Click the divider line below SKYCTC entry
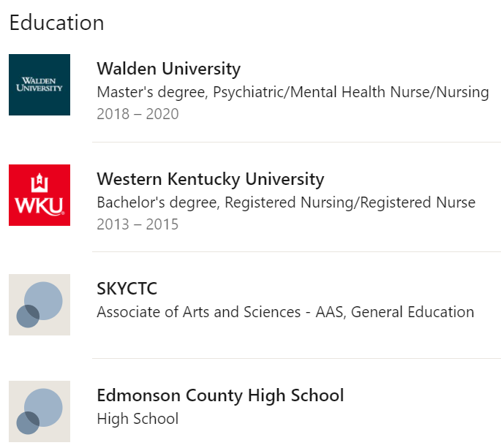The height and width of the screenshot is (448, 501). [x=296, y=358]
